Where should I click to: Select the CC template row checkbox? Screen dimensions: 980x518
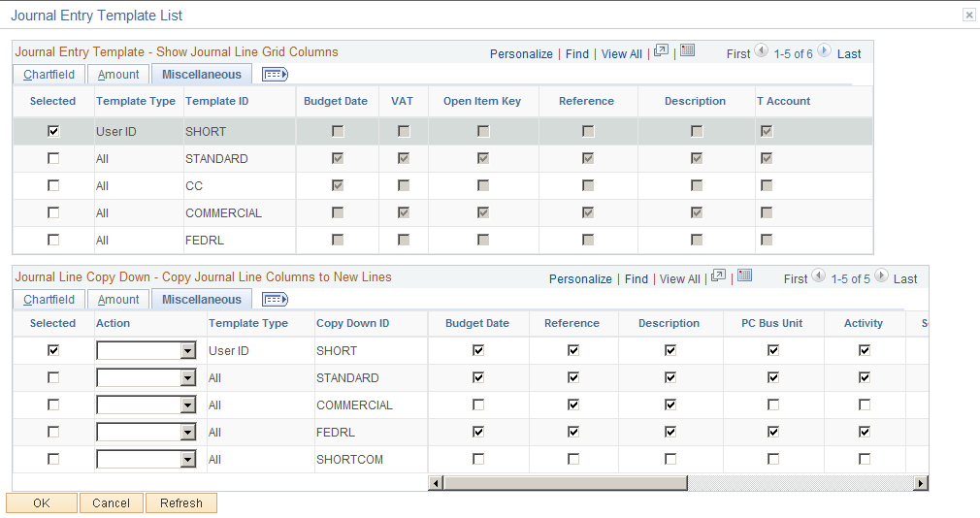click(53, 185)
